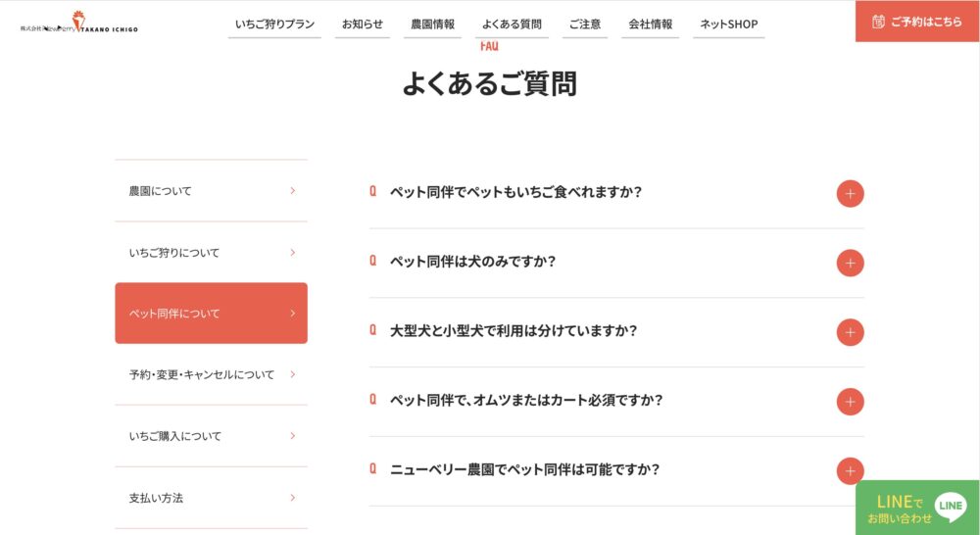Screen dimensions: 980x535
Task: Click the calendar icon in reservation button
Action: tap(878, 22)
